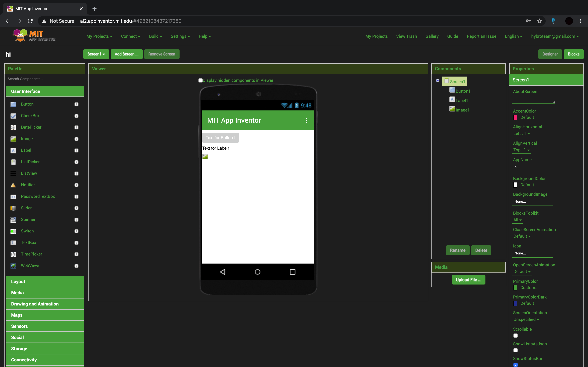Click AppName input field to edit
The image size is (588, 367).
pyautogui.click(x=533, y=167)
